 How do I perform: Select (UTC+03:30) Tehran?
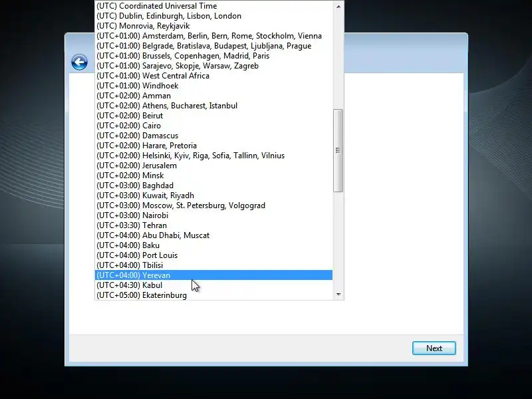(213, 225)
